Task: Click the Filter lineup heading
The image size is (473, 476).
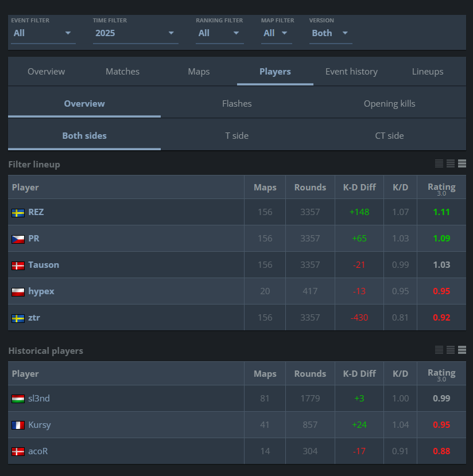Action: 34,164
